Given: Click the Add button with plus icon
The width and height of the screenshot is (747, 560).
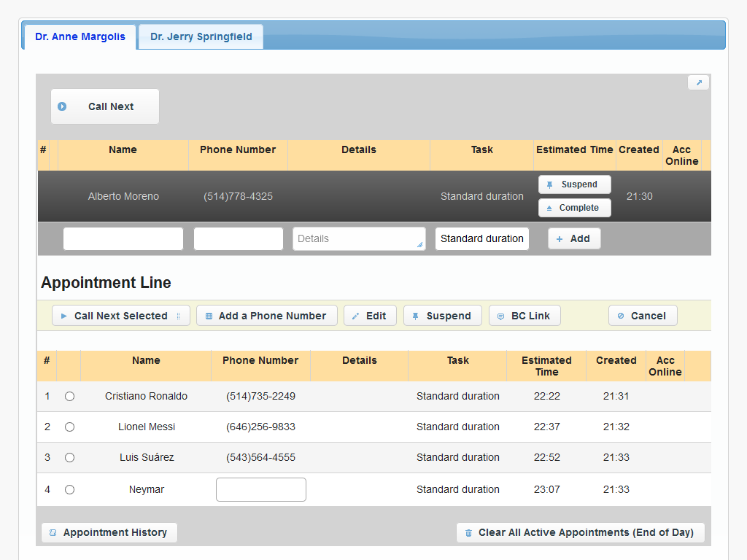Looking at the screenshot, I should point(574,238).
